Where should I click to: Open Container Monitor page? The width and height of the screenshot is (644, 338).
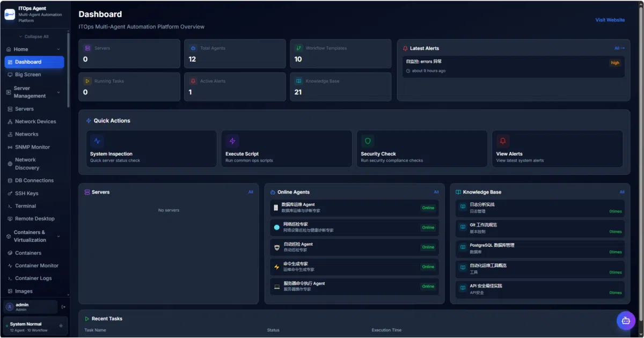34,266
